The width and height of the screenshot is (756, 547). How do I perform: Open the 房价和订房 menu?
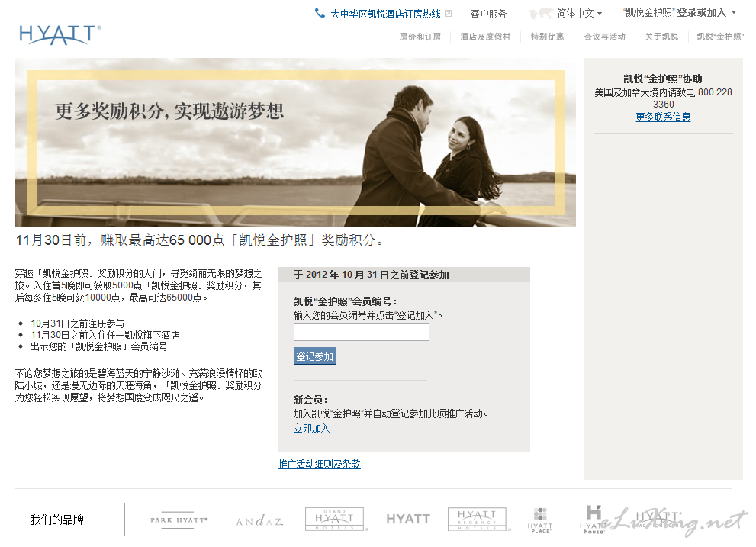pos(420,37)
